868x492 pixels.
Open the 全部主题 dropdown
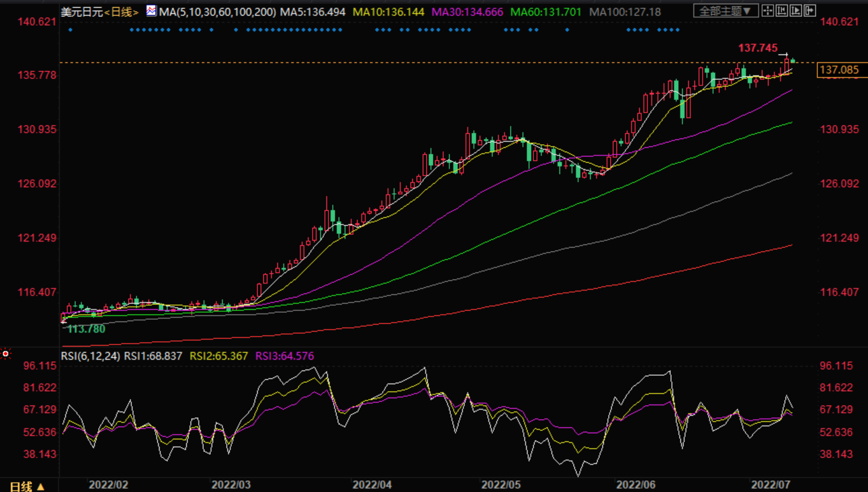pyautogui.click(x=725, y=11)
